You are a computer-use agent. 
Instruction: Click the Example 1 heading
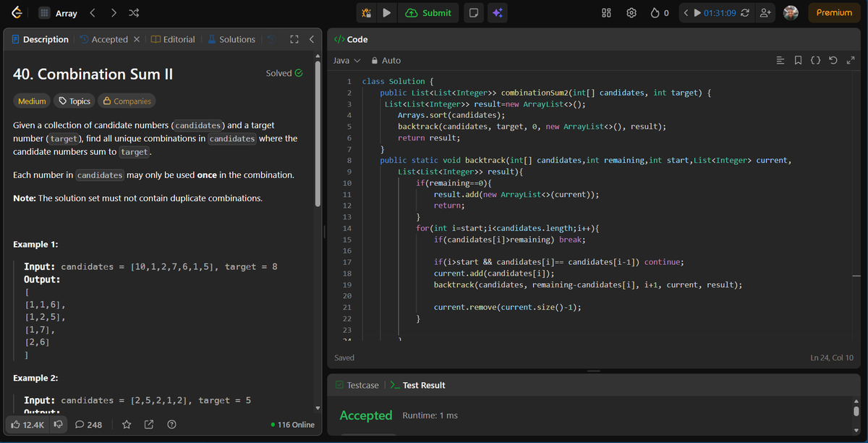click(35, 245)
